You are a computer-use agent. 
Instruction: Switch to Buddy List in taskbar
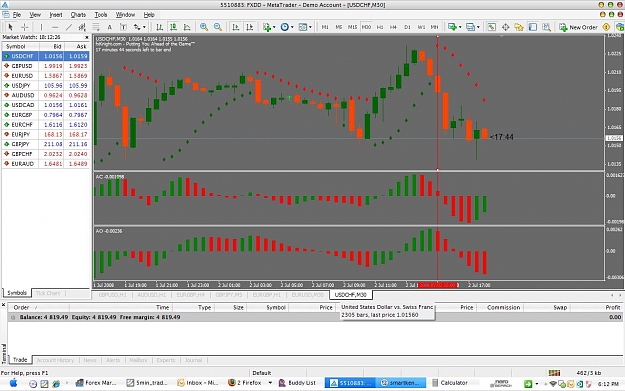coord(297,383)
